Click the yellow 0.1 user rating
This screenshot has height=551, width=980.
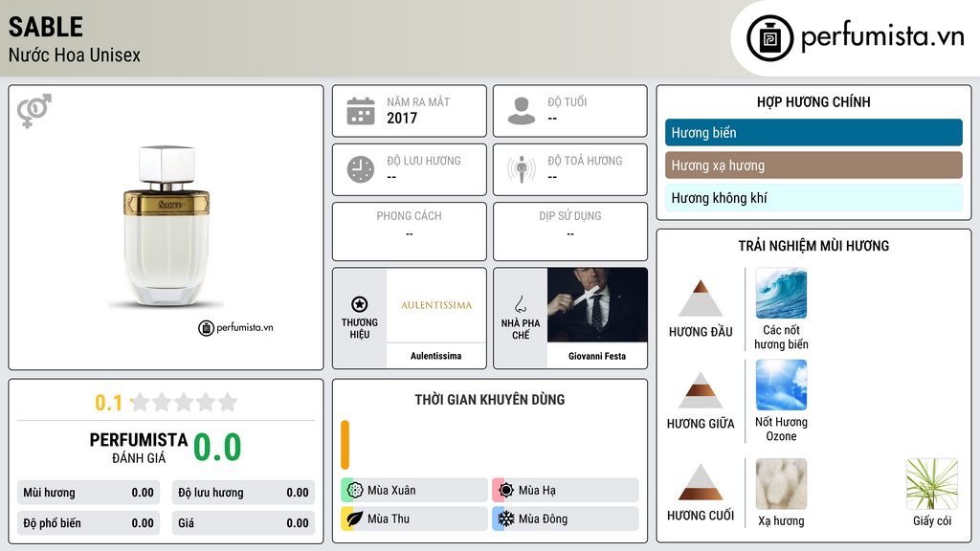click(x=109, y=403)
